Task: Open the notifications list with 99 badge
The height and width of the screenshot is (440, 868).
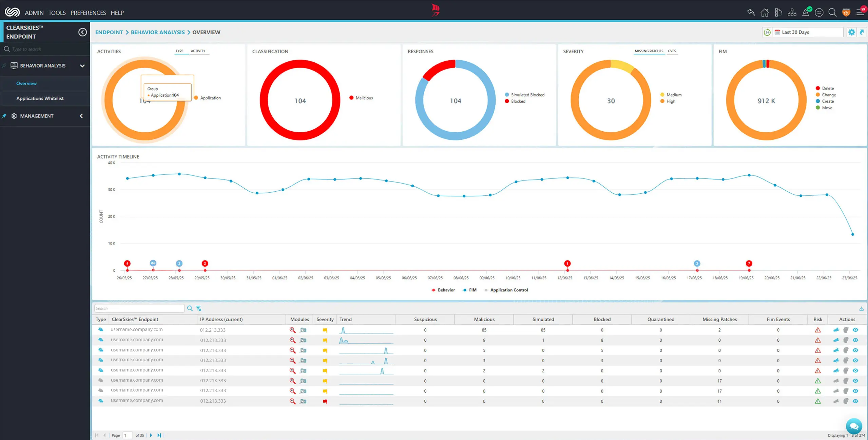Action: tap(860, 13)
